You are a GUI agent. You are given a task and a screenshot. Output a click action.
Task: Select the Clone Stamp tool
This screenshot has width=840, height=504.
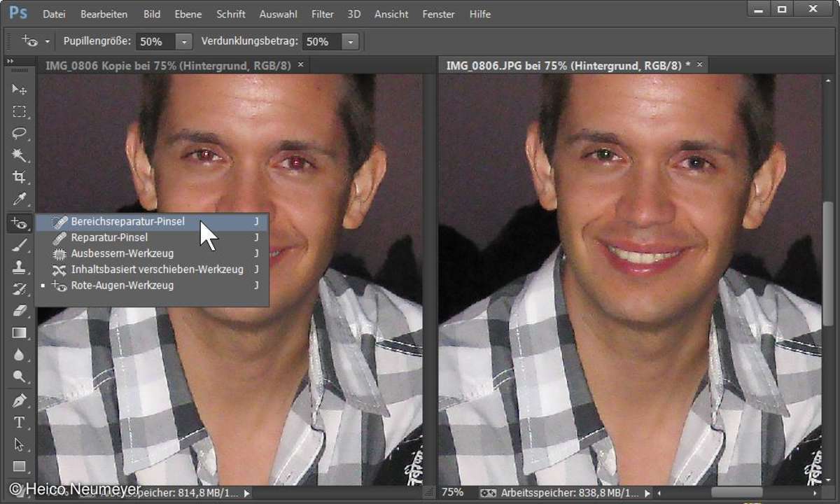[20, 267]
